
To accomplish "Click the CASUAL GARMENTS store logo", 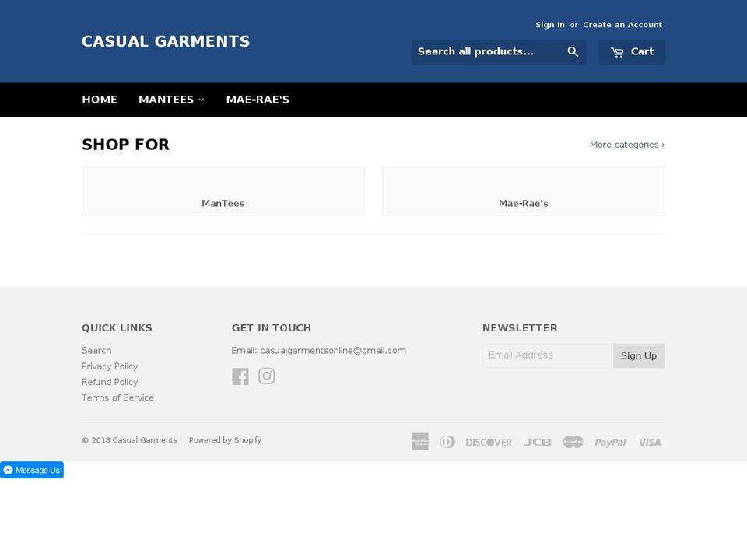I will click(x=166, y=41).
